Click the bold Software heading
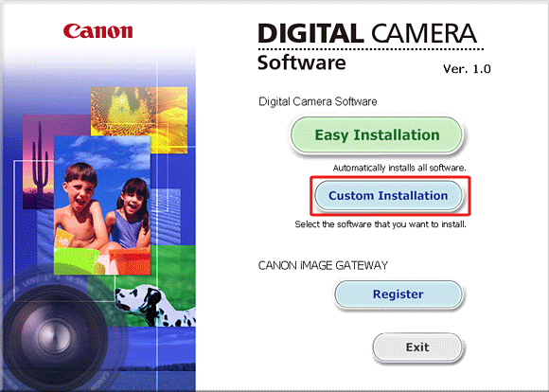 (302, 62)
